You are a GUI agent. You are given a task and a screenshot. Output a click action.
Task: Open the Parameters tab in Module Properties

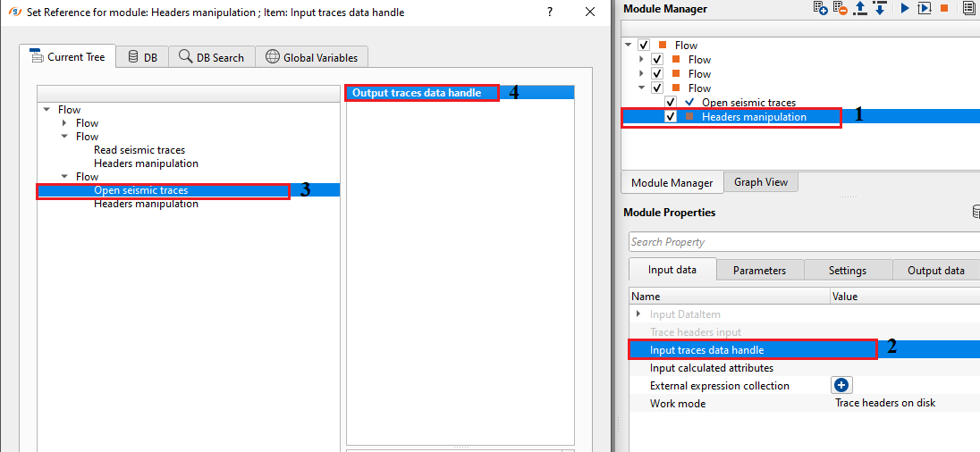tap(759, 271)
